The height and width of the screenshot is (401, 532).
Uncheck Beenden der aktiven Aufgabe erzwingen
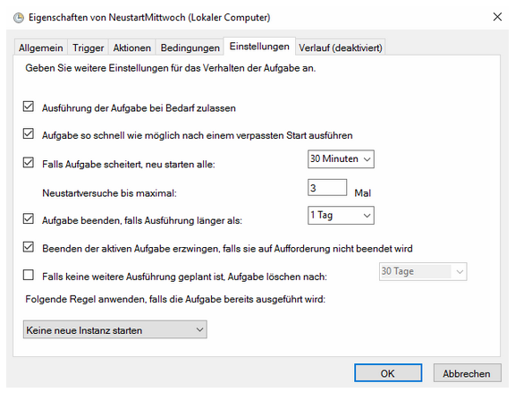pyautogui.click(x=29, y=246)
